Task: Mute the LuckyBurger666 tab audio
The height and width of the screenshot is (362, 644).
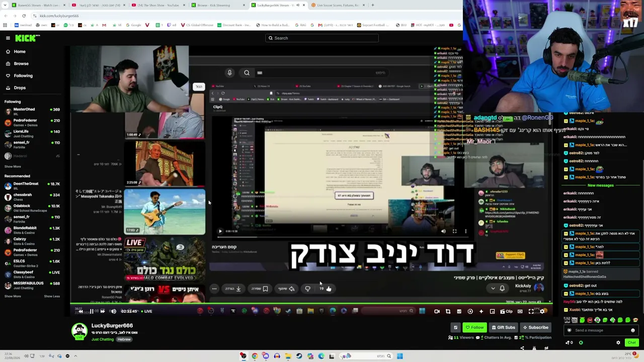Action: pos(298,5)
